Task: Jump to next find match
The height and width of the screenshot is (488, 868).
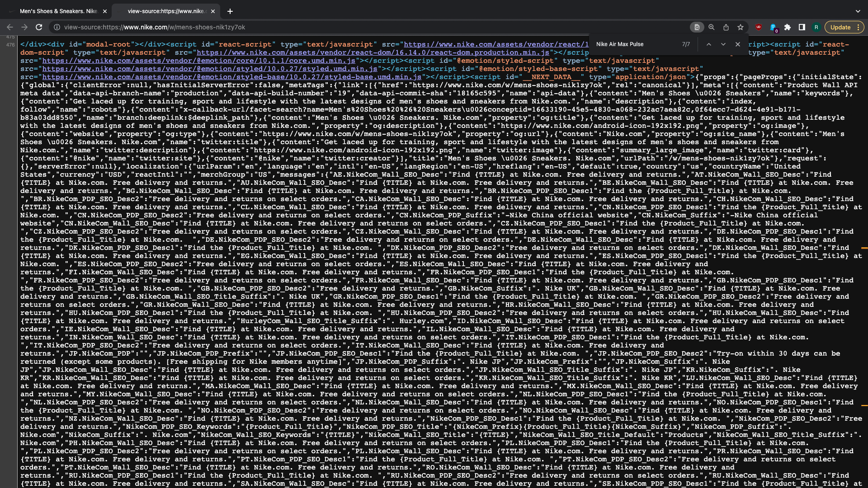Action: [x=723, y=44]
